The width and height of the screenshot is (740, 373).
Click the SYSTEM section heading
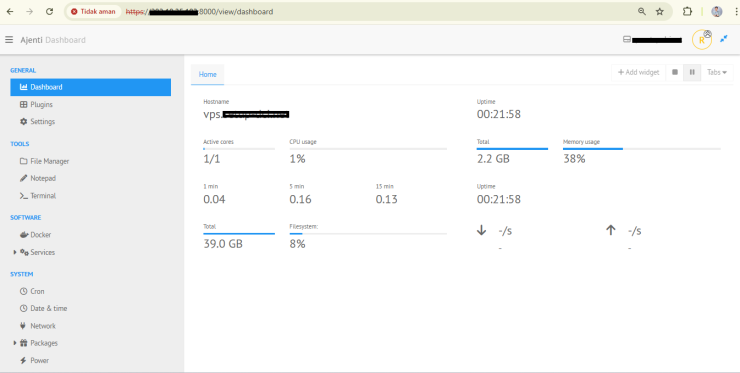(x=22, y=274)
